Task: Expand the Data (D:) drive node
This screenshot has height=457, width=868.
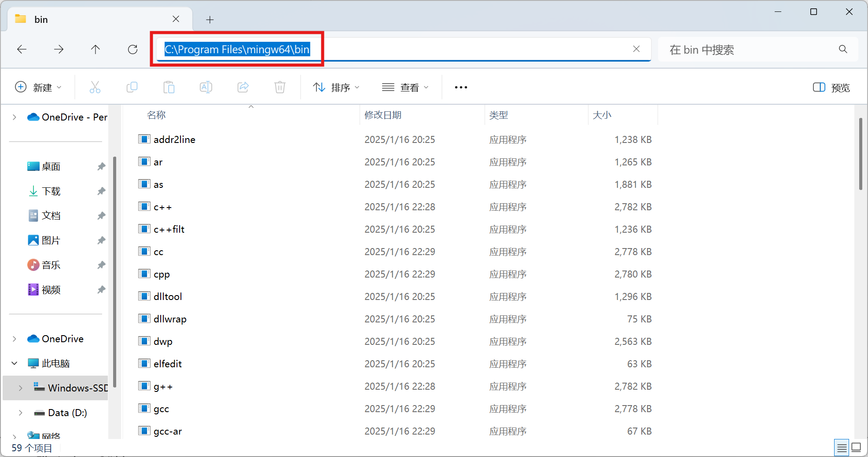Action: point(21,413)
